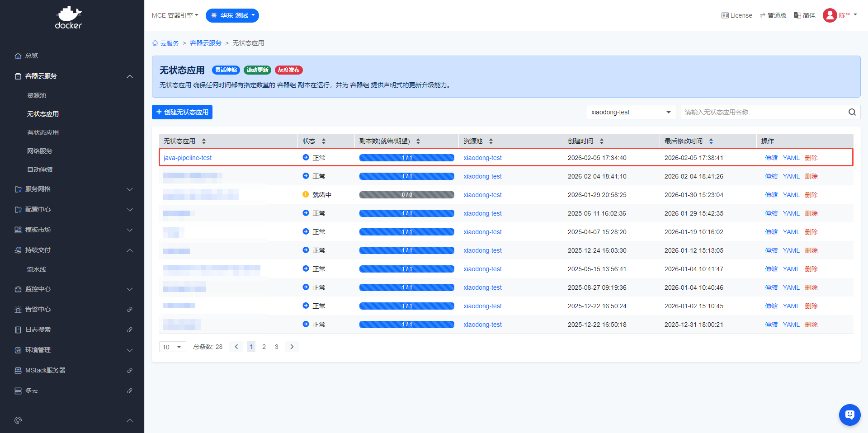The image size is (868, 433).
Task: Open the java-pipeline-test application link
Action: coord(188,158)
